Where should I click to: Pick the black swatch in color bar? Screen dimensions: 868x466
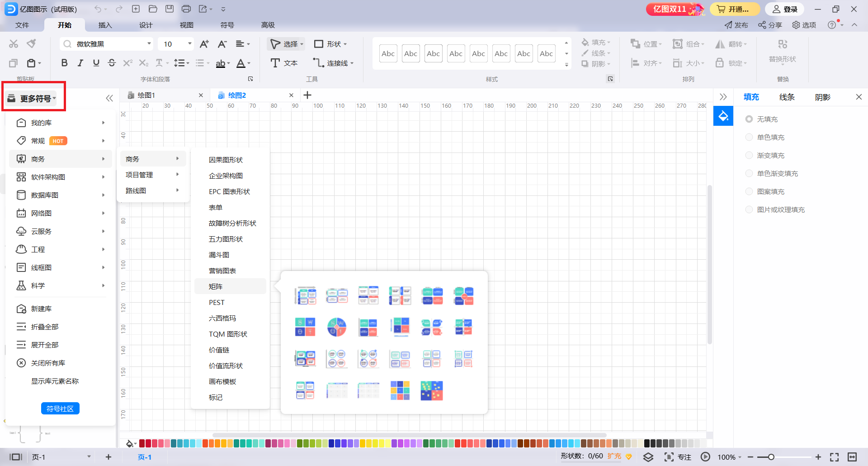tap(646, 443)
